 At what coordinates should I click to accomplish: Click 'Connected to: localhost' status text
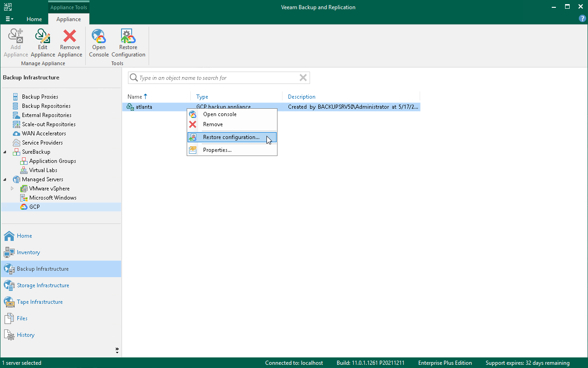tap(294, 363)
